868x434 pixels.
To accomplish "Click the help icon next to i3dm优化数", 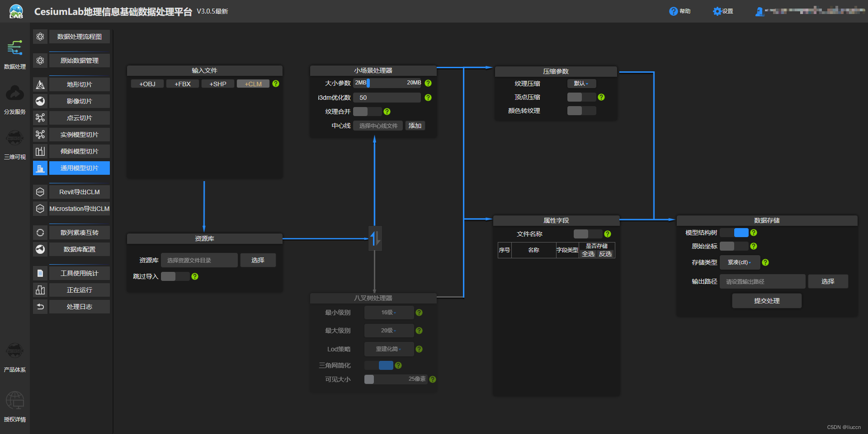I will tap(428, 98).
